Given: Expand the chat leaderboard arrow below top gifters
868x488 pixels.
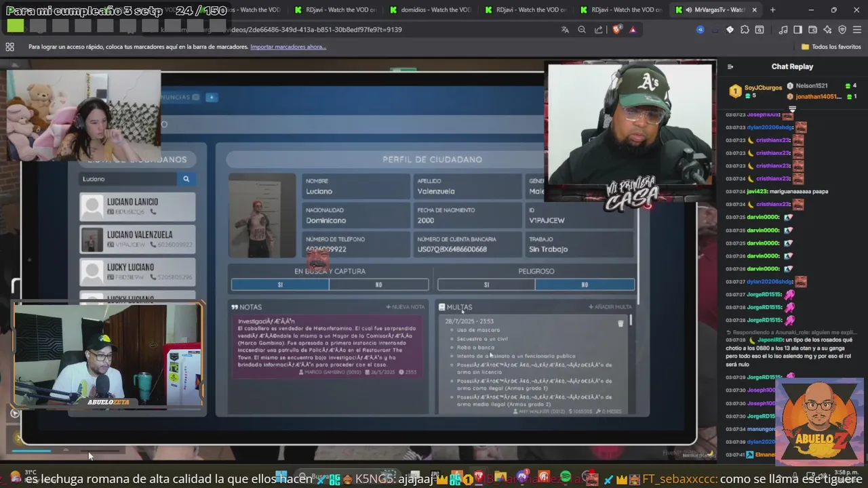Looking at the screenshot, I should (x=792, y=108).
